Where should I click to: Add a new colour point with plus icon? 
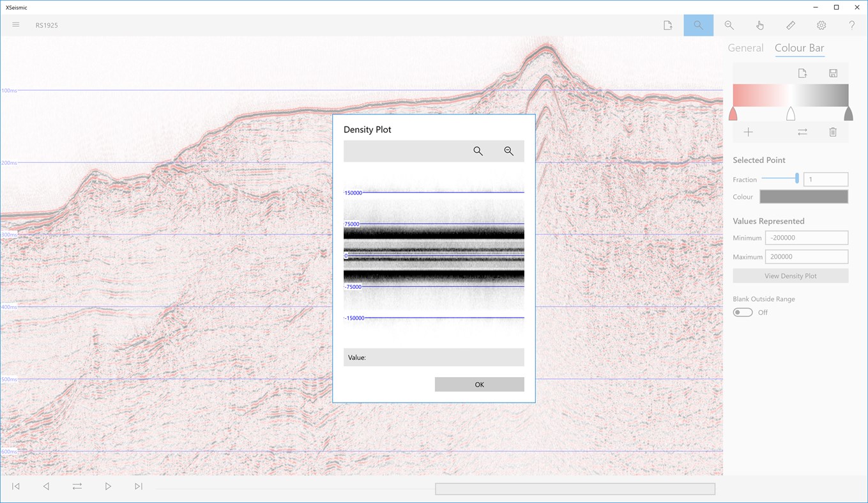(x=748, y=132)
